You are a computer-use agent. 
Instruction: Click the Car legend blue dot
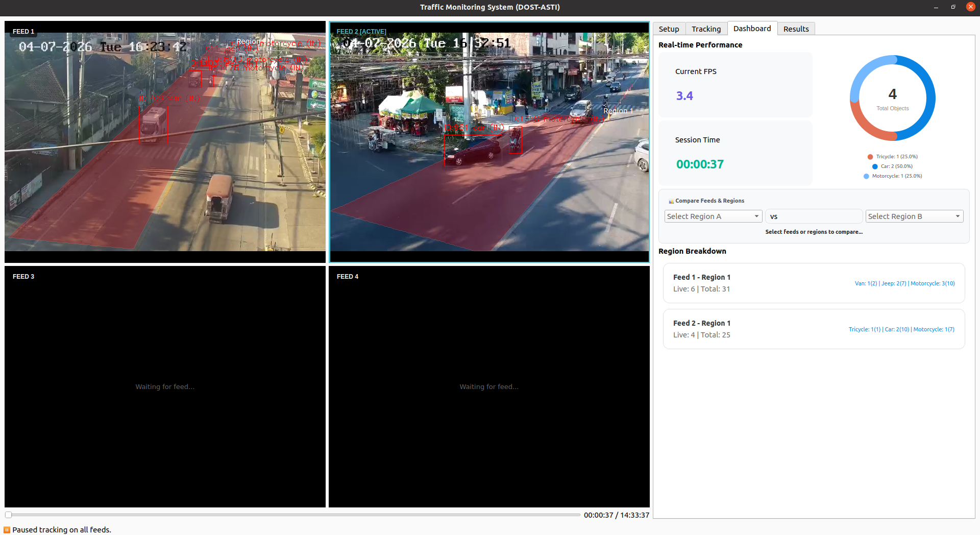pyautogui.click(x=875, y=166)
